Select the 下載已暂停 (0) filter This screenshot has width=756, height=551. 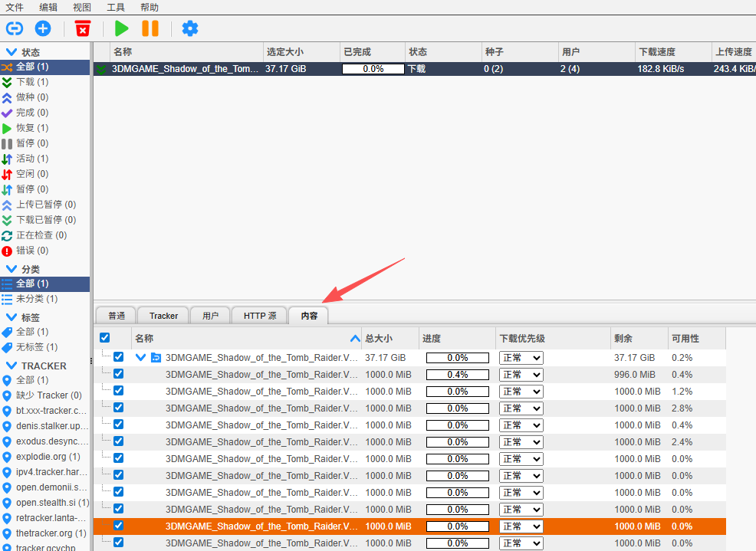(x=44, y=220)
